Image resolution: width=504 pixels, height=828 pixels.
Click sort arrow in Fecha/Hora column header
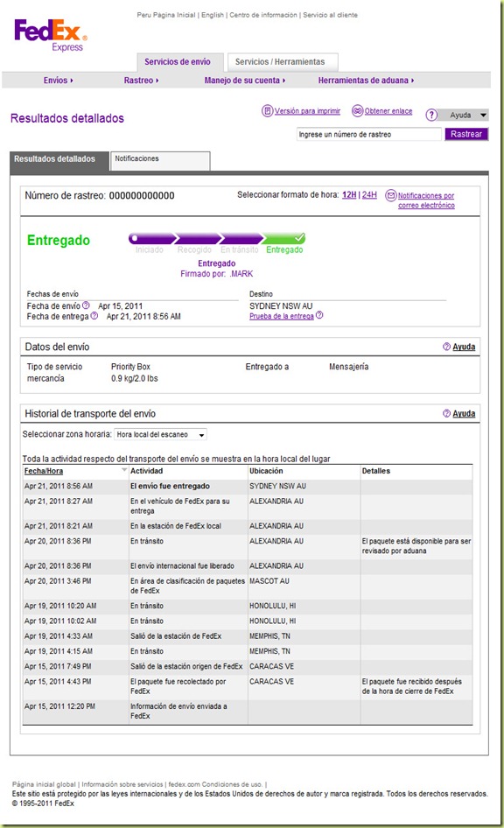pos(124,469)
